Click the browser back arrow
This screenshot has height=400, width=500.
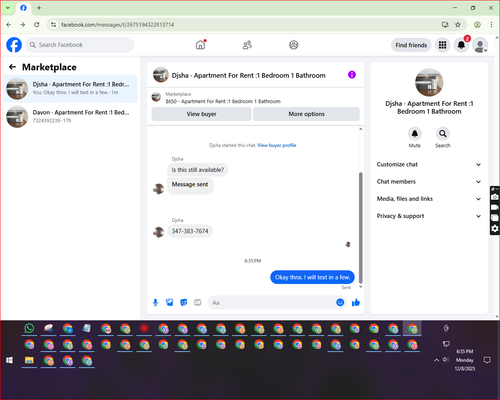pyautogui.click(x=9, y=24)
